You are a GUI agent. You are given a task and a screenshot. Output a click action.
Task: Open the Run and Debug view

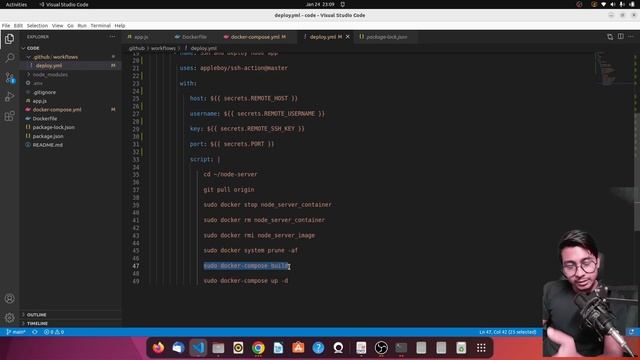[x=9, y=97]
